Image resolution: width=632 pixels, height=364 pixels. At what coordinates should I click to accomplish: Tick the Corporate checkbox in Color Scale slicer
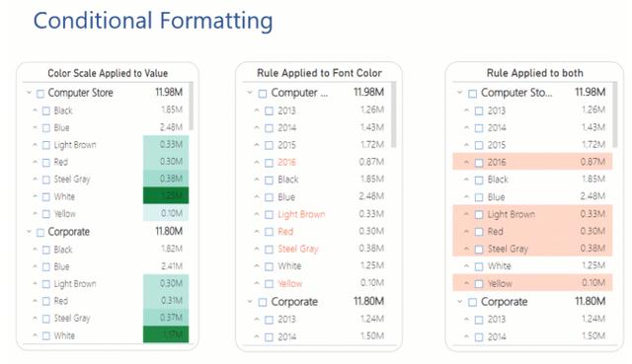click(x=40, y=233)
